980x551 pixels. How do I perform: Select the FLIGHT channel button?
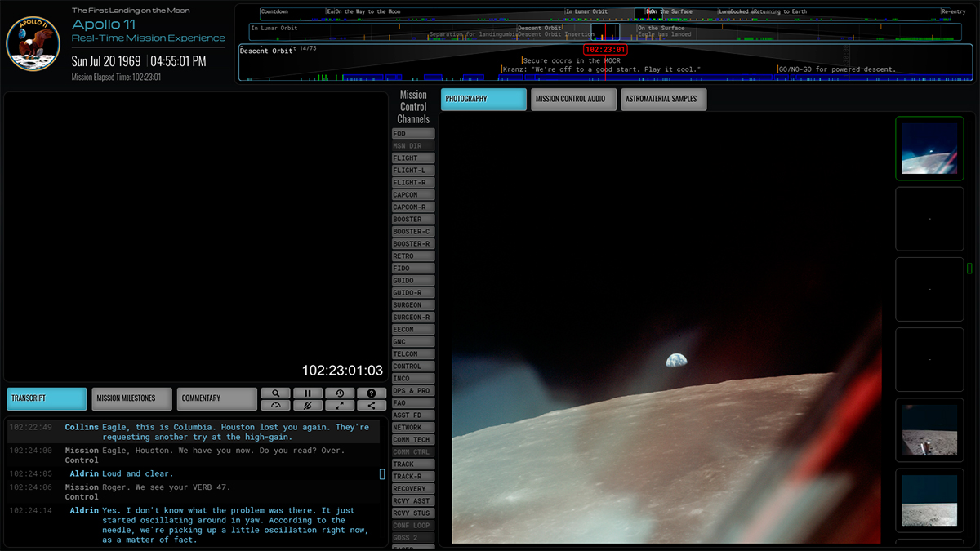click(x=413, y=158)
